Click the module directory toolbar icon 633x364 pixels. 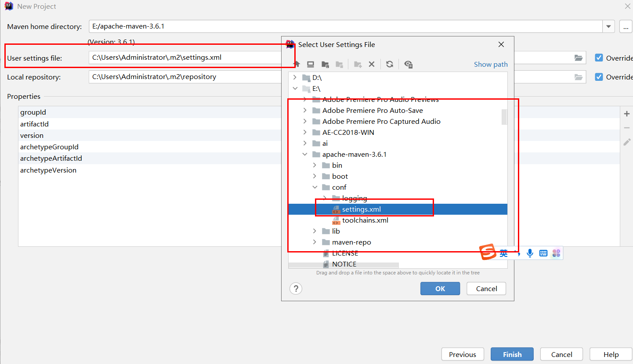click(x=339, y=64)
